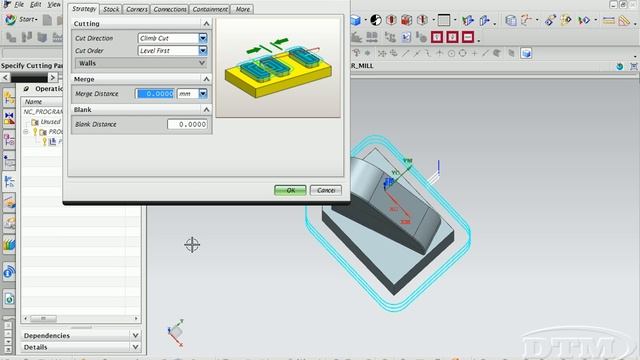Toggle the existing point plus snap
Viewport: 640px width, 360px height.
(x=474, y=53)
